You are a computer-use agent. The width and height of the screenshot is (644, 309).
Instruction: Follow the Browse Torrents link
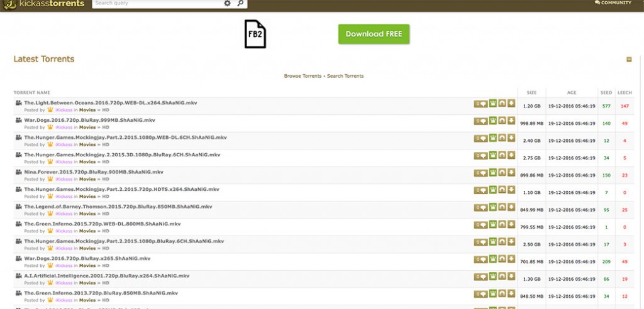(x=303, y=76)
